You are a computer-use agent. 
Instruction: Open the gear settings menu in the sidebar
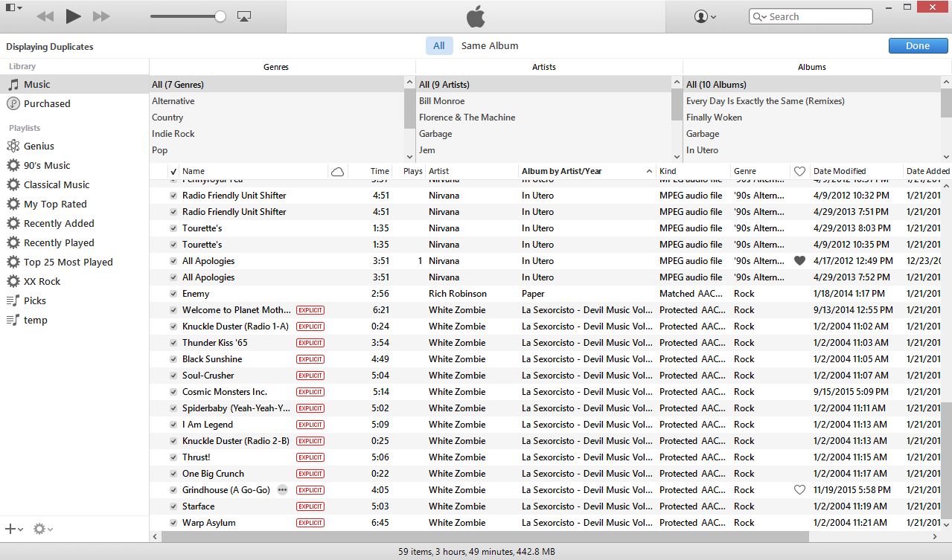click(x=42, y=529)
